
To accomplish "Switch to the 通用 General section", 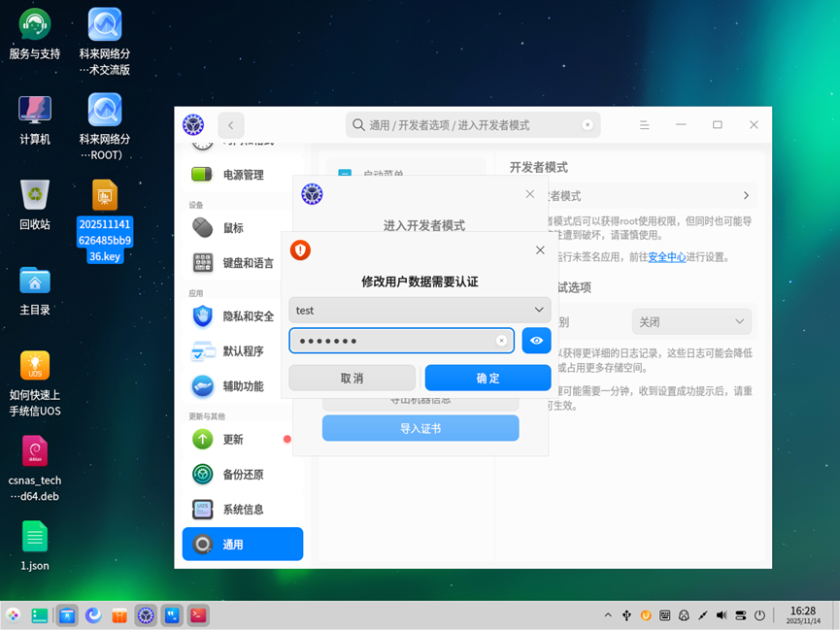I will coord(242,544).
